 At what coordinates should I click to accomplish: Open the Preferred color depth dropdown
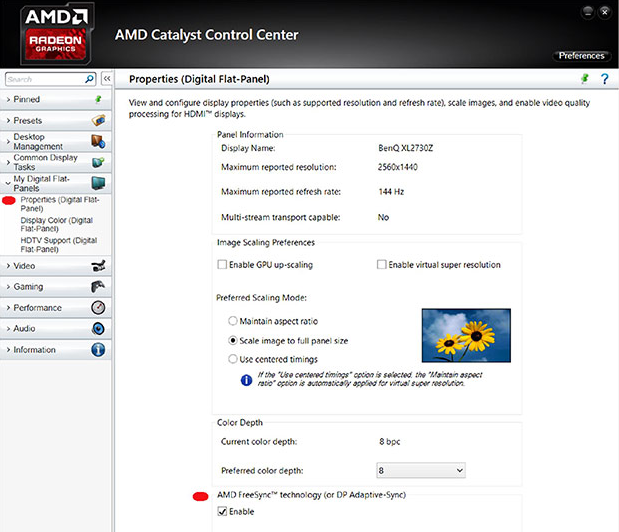pyautogui.click(x=421, y=470)
